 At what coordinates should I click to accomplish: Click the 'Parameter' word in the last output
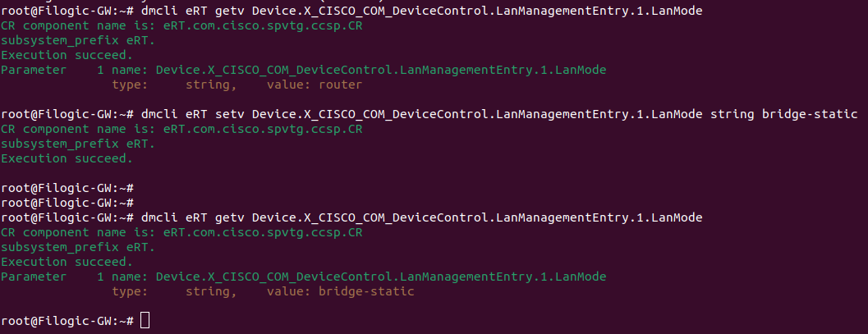tap(34, 277)
